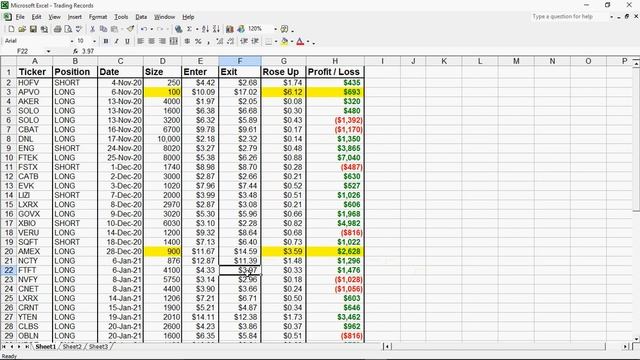Click the AutoSum sigma icon

[x=189, y=29]
